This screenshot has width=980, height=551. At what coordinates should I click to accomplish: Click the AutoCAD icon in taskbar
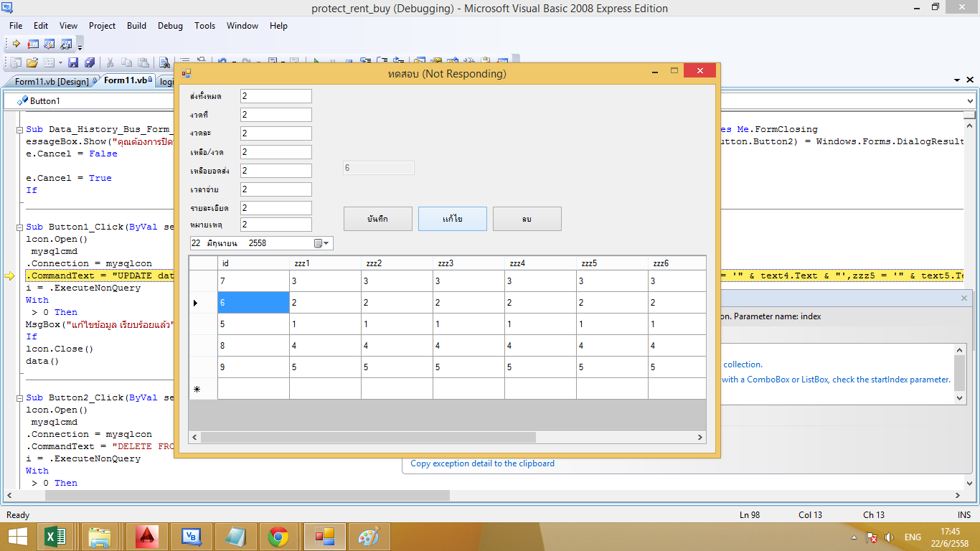click(x=146, y=536)
